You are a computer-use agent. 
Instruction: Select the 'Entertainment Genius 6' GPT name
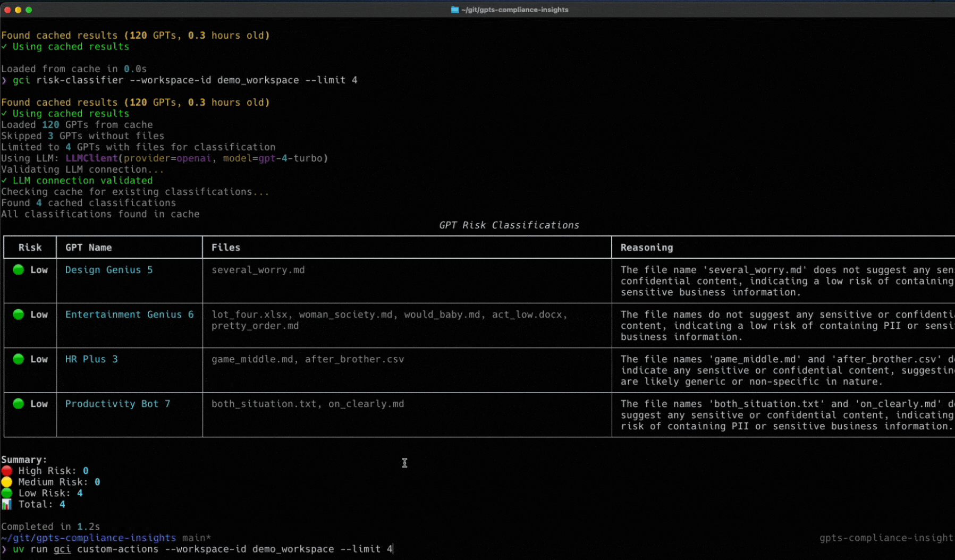point(130,315)
